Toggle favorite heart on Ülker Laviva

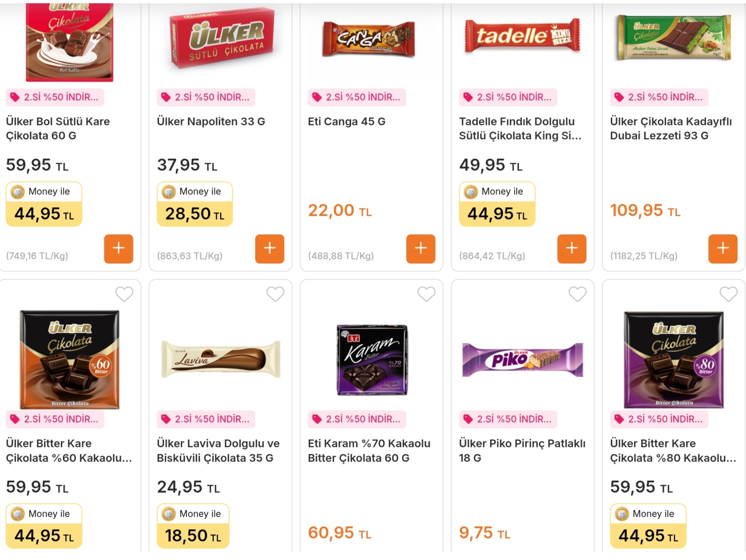coord(275,294)
